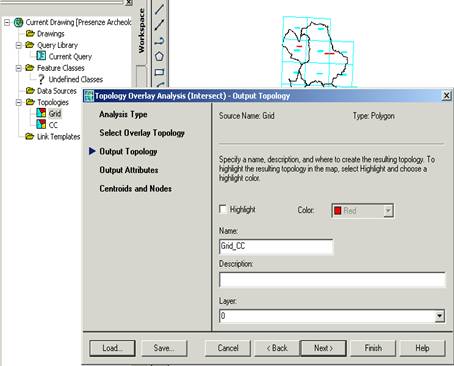Enable the Highlight checkbox

click(x=223, y=209)
